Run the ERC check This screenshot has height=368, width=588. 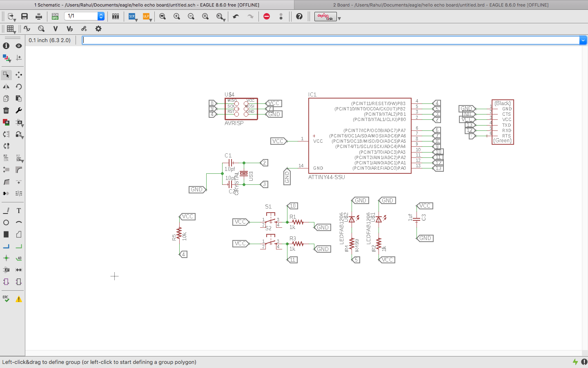pos(6,299)
